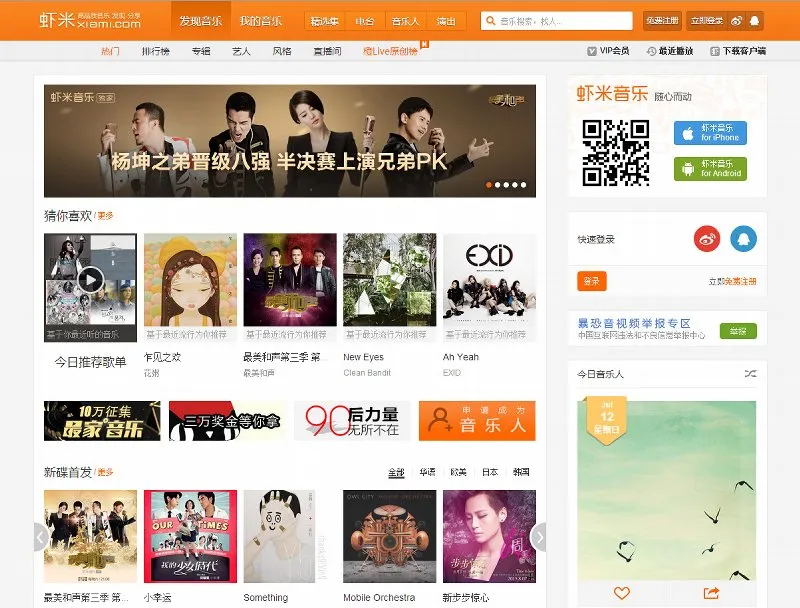Open 橙Live原创榜 link

pyautogui.click(x=391, y=51)
